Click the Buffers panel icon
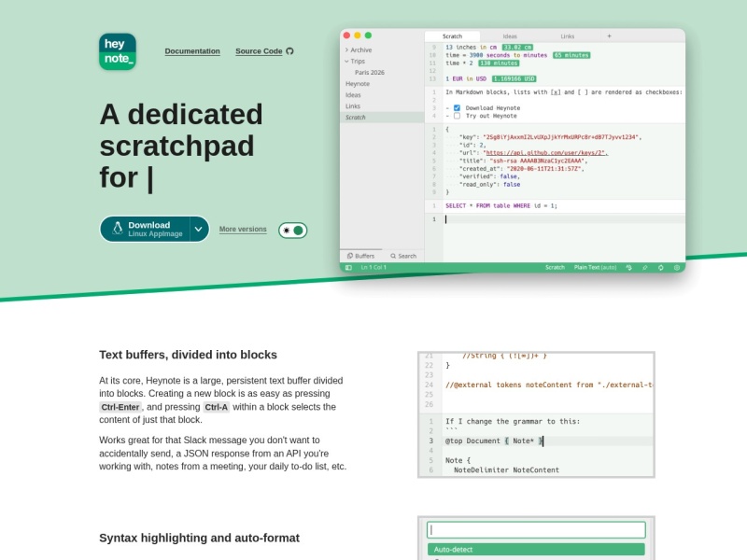Image resolution: width=747 pixels, height=560 pixels. 349,256
